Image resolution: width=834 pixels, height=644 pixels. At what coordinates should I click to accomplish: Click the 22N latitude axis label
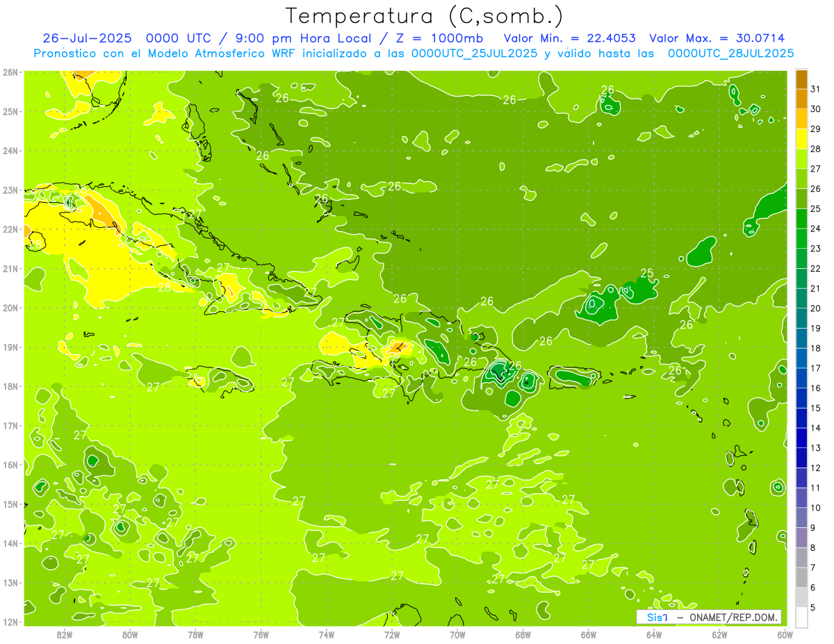(10, 229)
